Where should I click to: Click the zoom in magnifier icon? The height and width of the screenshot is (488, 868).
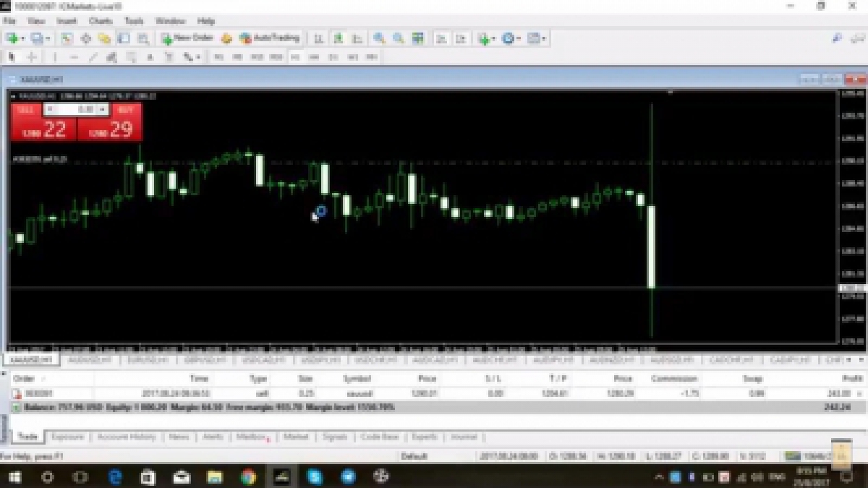tap(379, 38)
